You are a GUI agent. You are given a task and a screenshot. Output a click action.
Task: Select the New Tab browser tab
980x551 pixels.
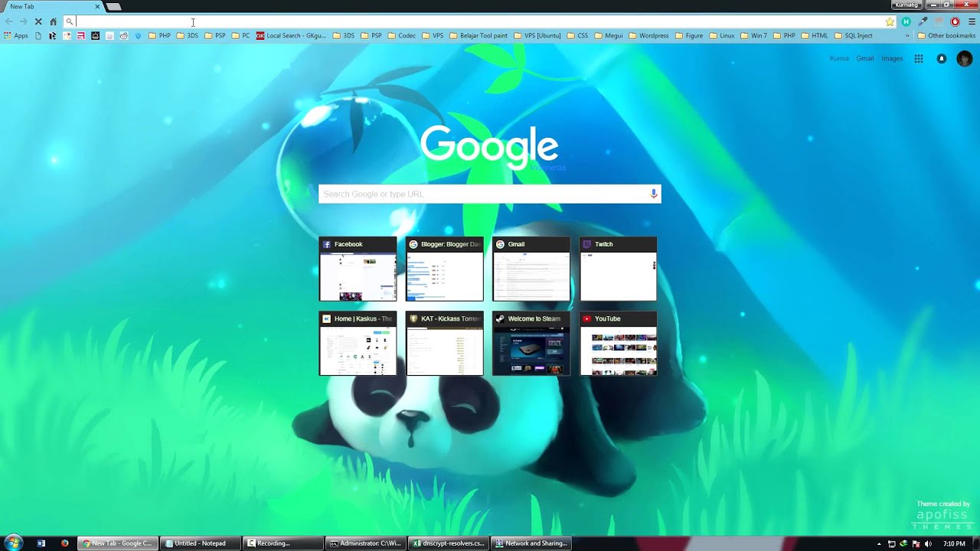[52, 7]
